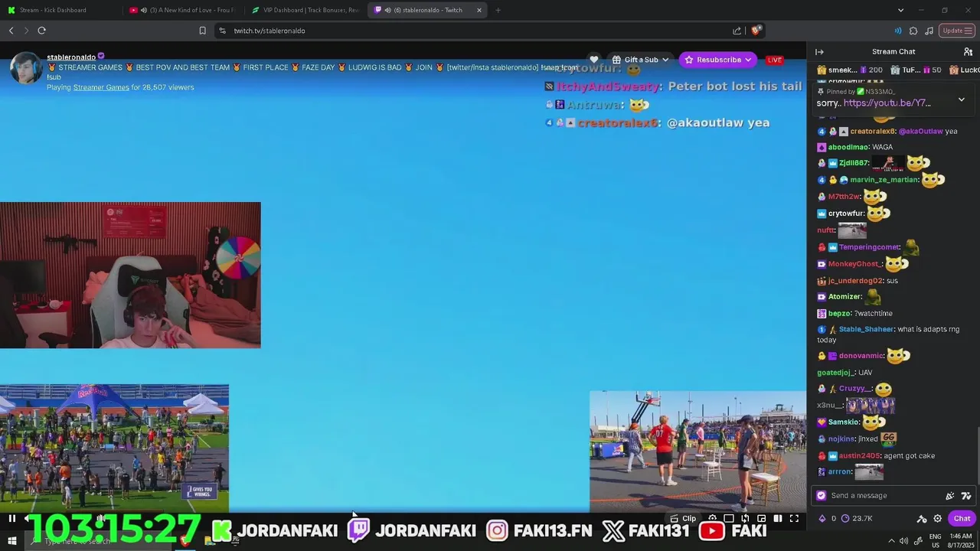Open the 23.7K channel points rewards
Image resolution: width=980 pixels, height=551 pixels.
857,518
